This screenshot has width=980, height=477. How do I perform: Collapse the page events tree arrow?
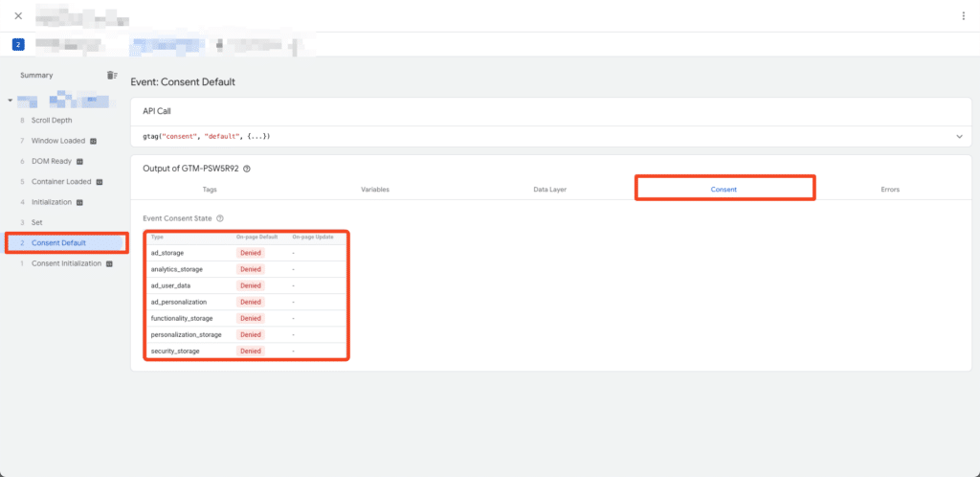tap(10, 101)
